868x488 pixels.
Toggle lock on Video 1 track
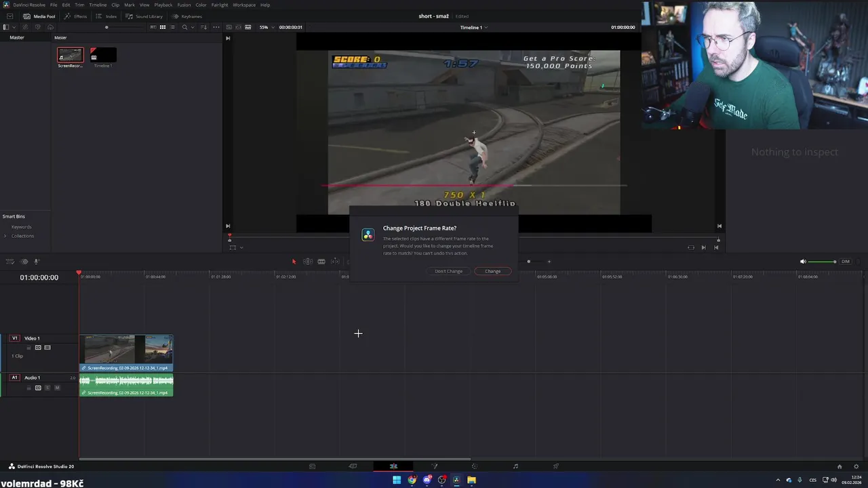pos(28,348)
